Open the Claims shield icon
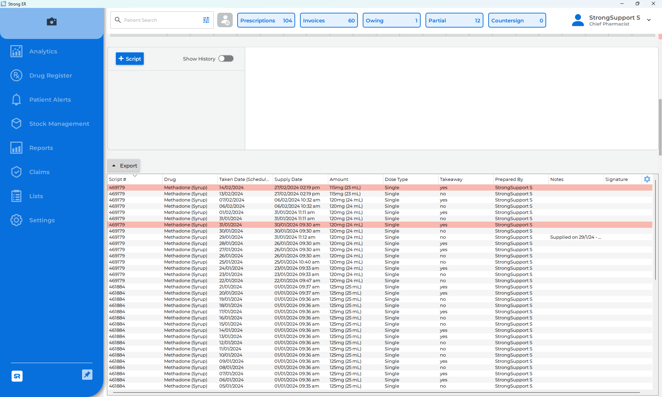 point(16,172)
